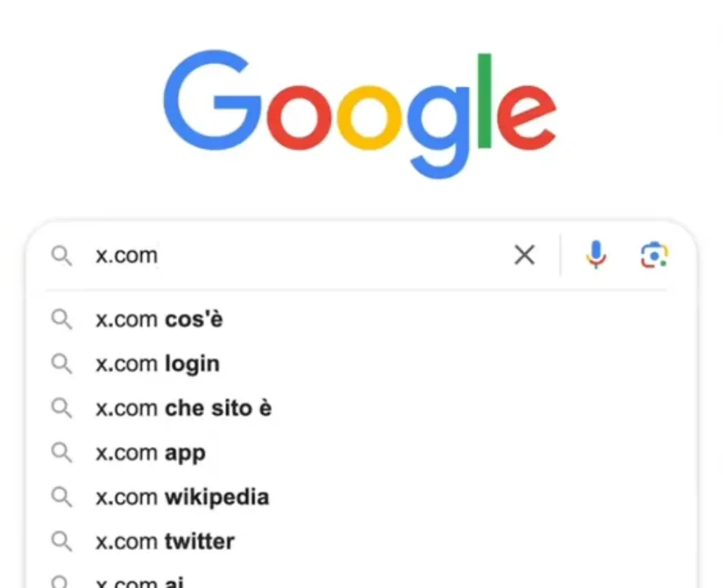The width and height of the screenshot is (723, 588).
Task: Click magnifier icon beside x.com che sito è
Action: 61,408
